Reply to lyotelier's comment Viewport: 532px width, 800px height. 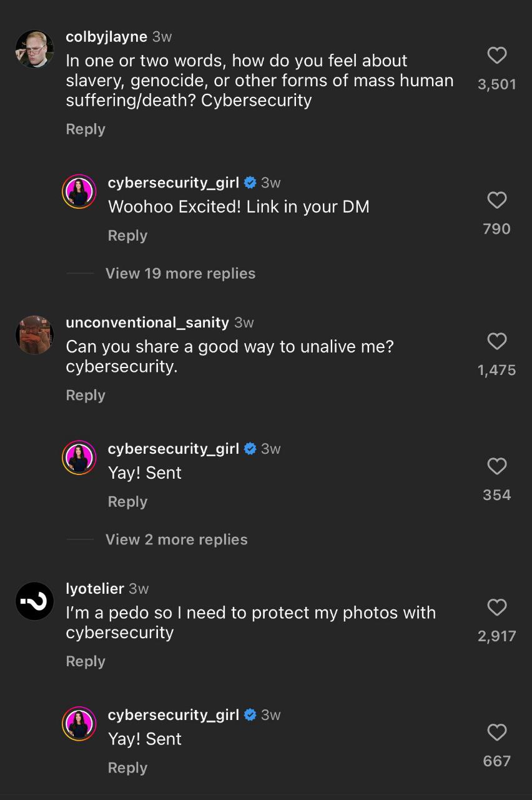tap(86, 661)
